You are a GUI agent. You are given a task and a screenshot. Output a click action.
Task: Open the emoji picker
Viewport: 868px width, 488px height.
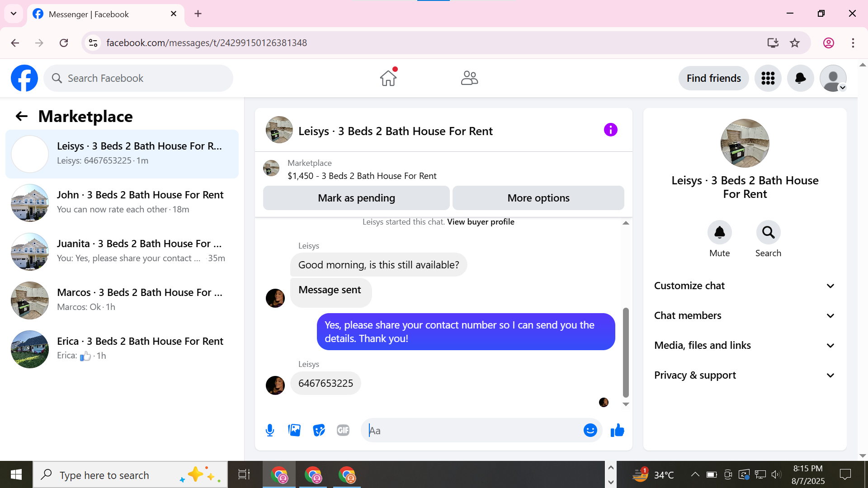pos(590,431)
